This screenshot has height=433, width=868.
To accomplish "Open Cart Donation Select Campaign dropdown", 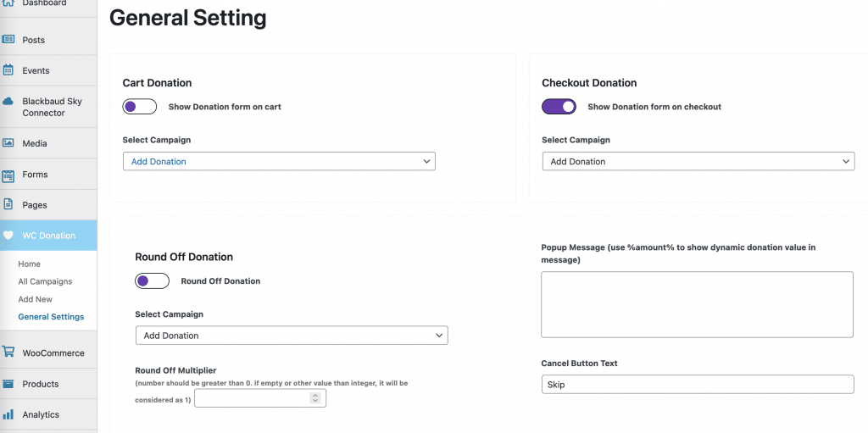I will click(x=279, y=161).
